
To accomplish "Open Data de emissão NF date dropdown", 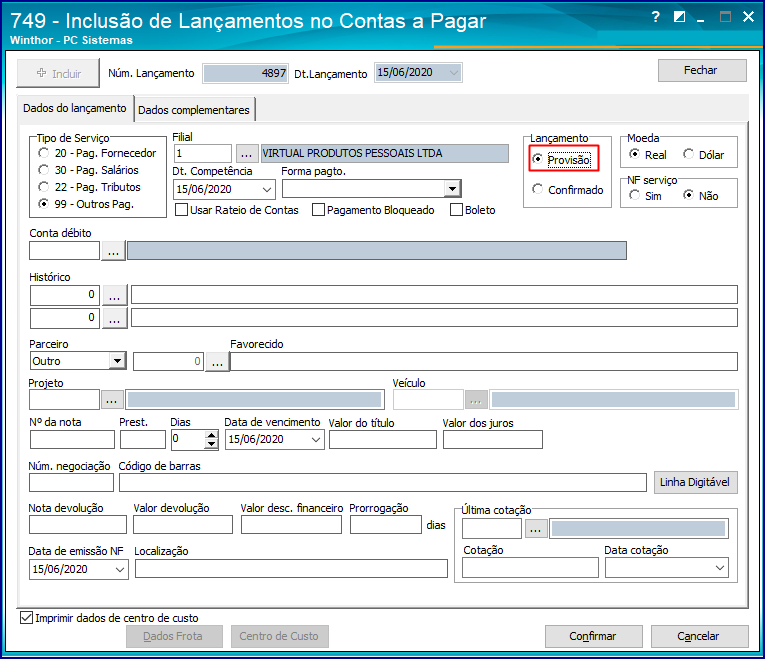I will tap(120, 570).
